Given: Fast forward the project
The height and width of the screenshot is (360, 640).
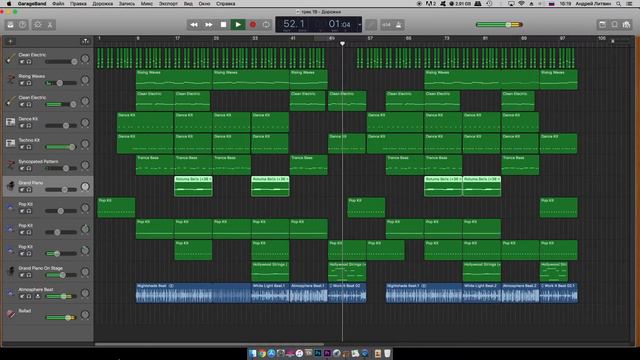Looking at the screenshot, I should (209, 24).
